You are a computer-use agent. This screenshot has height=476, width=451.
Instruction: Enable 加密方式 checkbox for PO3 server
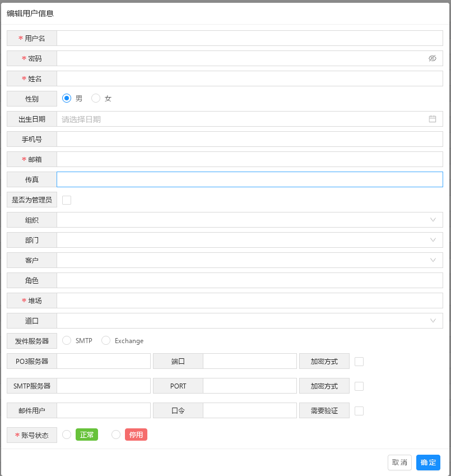(x=359, y=362)
